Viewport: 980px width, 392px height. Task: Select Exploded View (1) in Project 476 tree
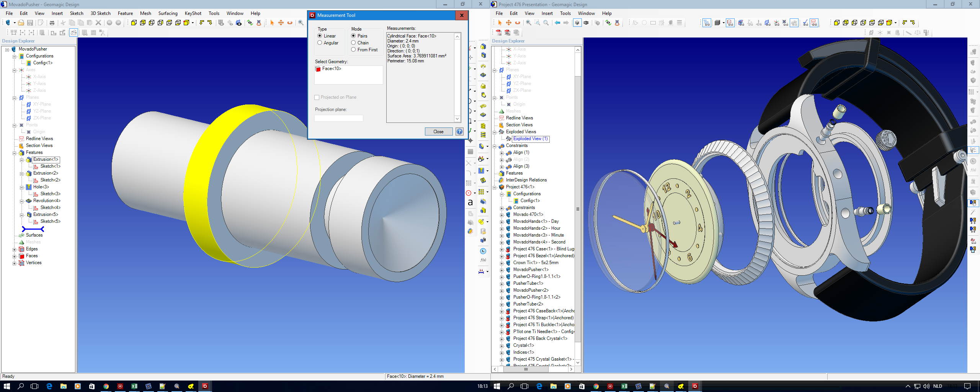click(530, 139)
